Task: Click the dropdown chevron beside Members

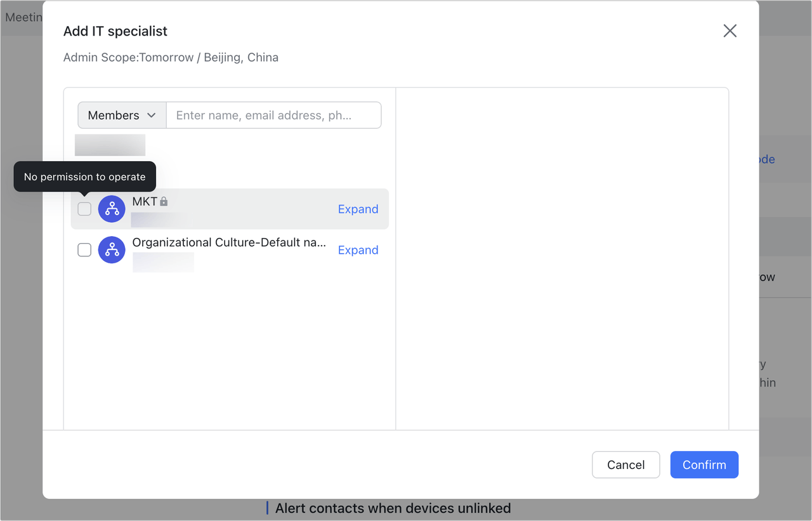Action: click(x=152, y=115)
